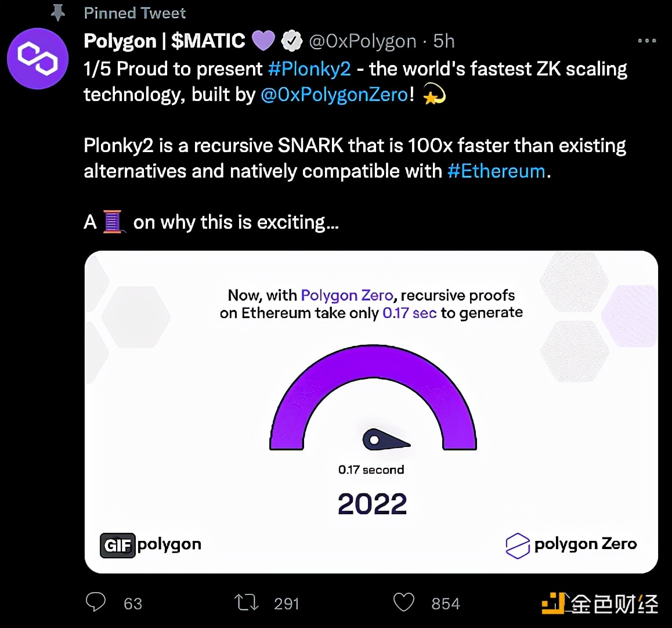Click the verified badge next to Polygon
The image size is (672, 628).
291,41
